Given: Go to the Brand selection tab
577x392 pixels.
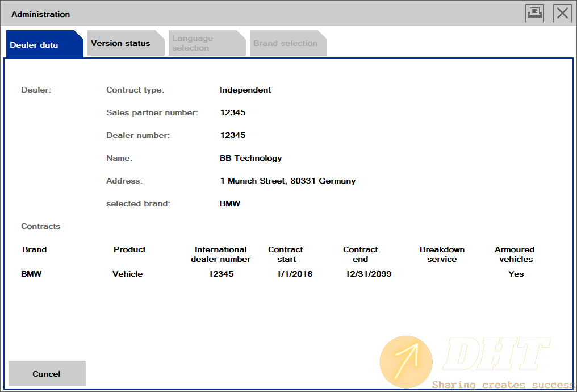Looking at the screenshot, I should click(x=286, y=43).
